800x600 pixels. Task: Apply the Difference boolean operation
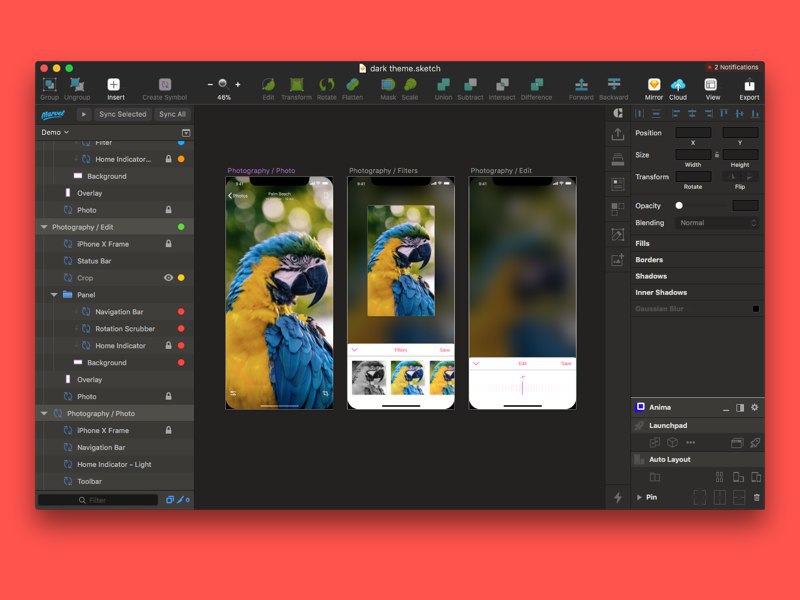point(536,84)
